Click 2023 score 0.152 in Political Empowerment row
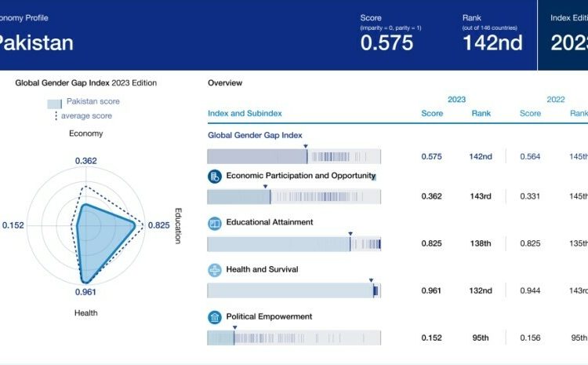The height and width of the screenshot is (365, 588). [432, 338]
